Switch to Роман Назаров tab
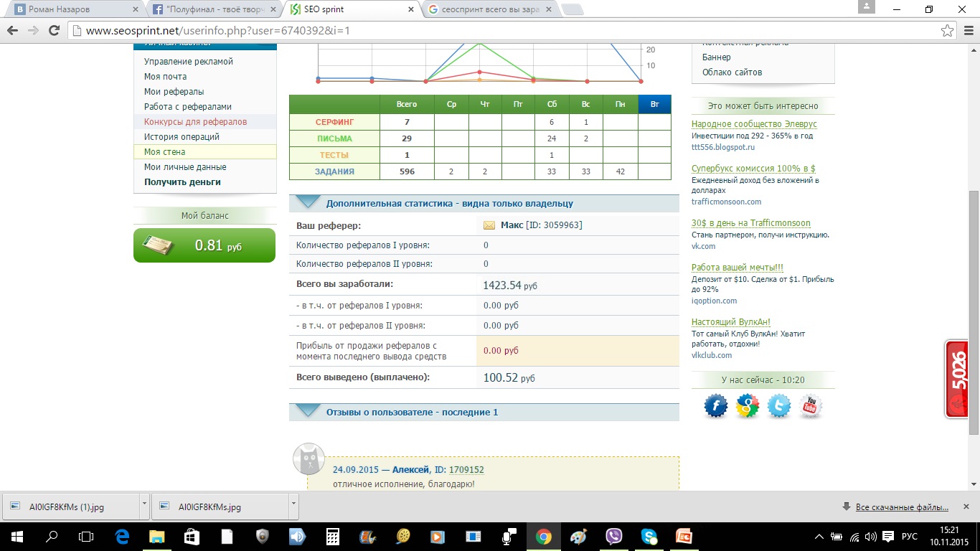This screenshot has height=551, width=980. click(x=75, y=10)
